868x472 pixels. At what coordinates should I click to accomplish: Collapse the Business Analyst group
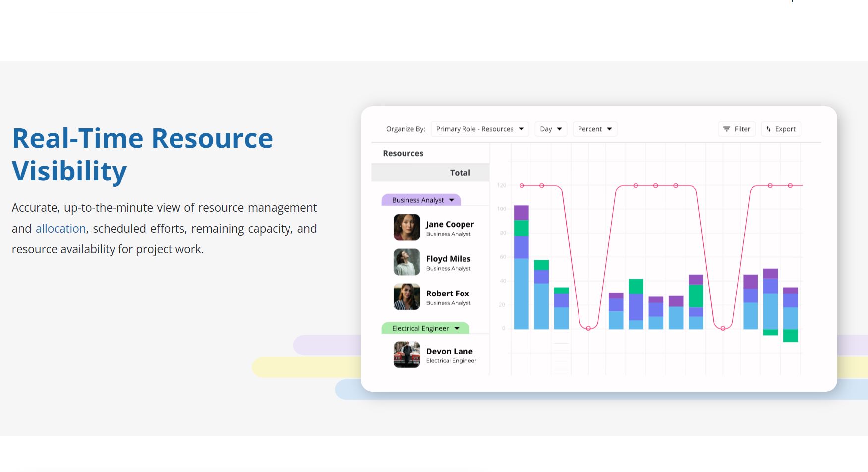(451, 200)
